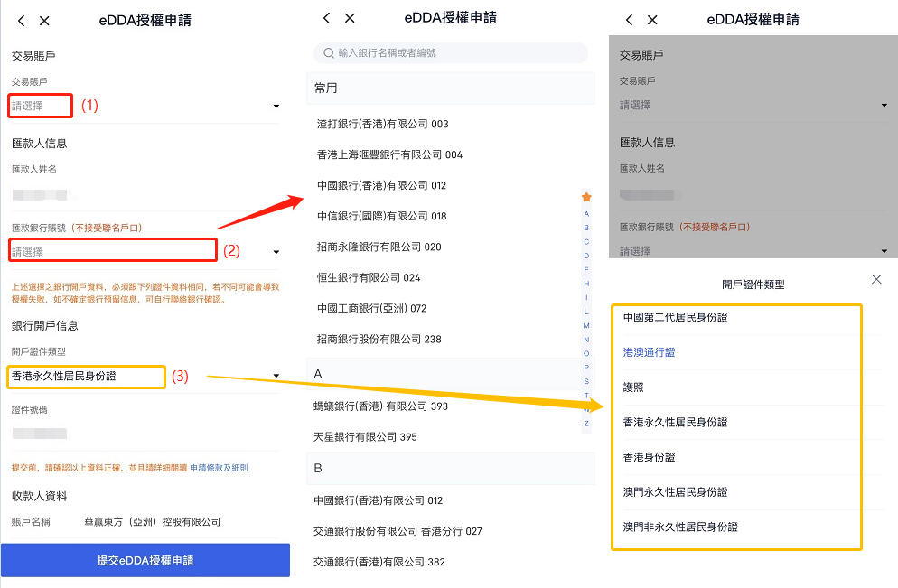Jump to letter S in the alphabet index
898x588 pixels.
tap(586, 381)
